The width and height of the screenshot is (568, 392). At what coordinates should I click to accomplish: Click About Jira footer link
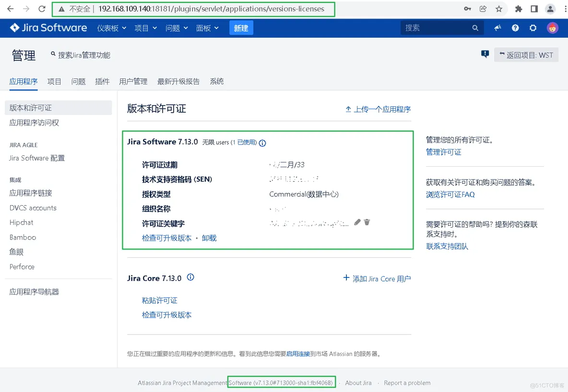(x=358, y=382)
